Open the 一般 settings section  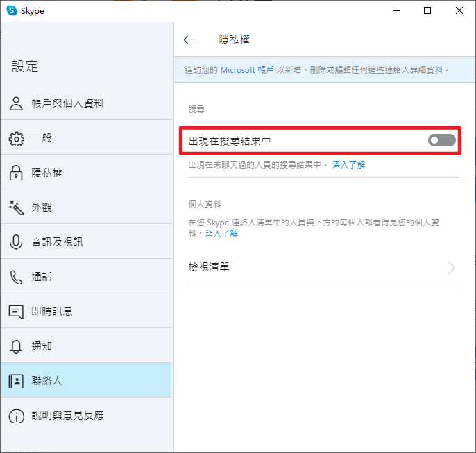tap(86, 138)
